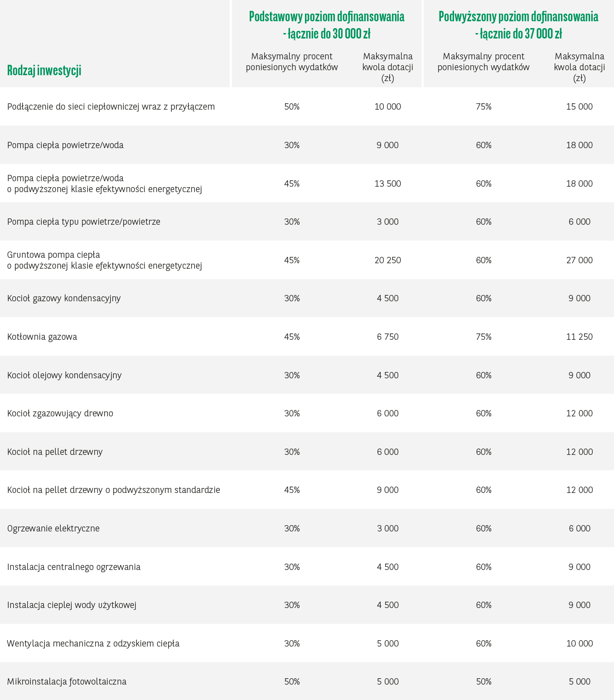Select the 'Instalacja centralnego ogrzewania' row label
The width and height of the screenshot is (614, 700).
[74, 567]
